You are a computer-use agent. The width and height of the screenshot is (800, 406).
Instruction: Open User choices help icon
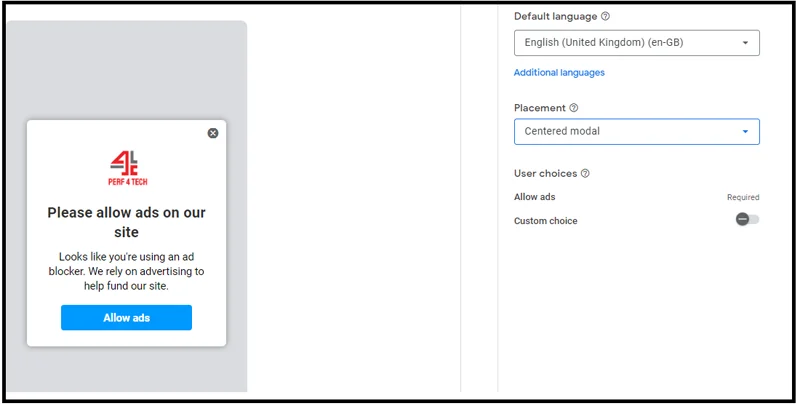click(x=585, y=173)
